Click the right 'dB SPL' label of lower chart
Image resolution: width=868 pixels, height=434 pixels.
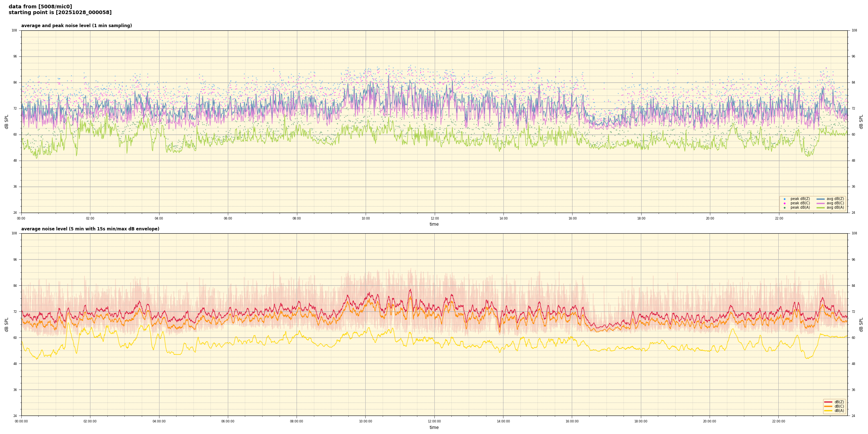tap(861, 324)
